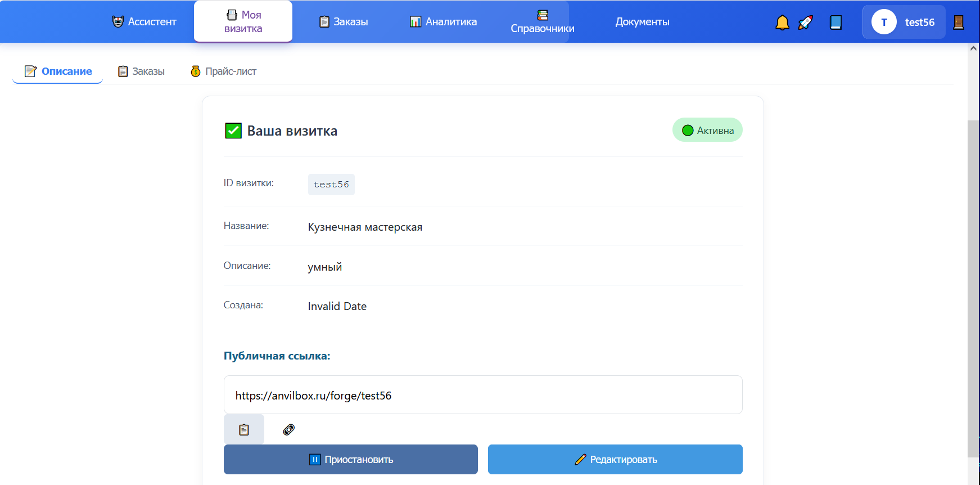Click the notification bell icon
Viewport: 980px width, 485px height.
pos(782,23)
